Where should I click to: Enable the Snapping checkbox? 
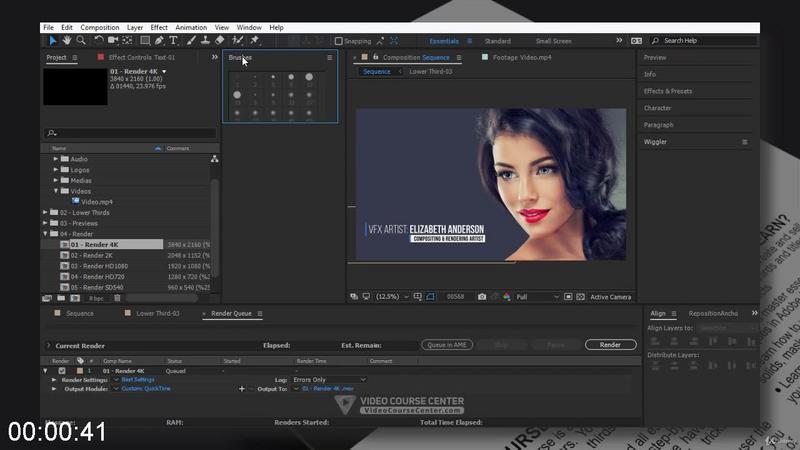338,41
